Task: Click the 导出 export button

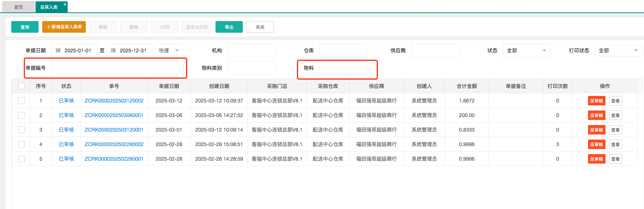Action: tap(229, 27)
